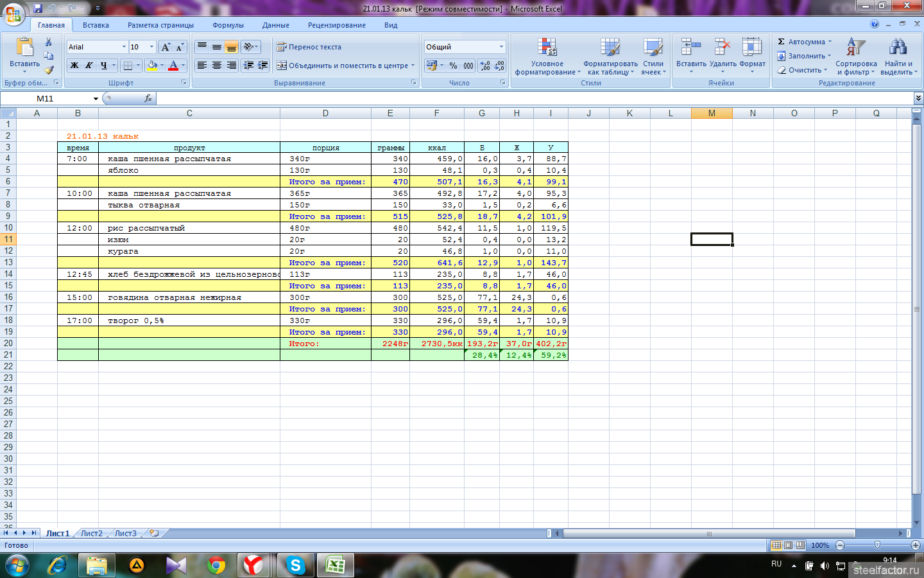Screen dimensions: 924x578
Task: Toggle italic (К) formatting
Action: 89,66
